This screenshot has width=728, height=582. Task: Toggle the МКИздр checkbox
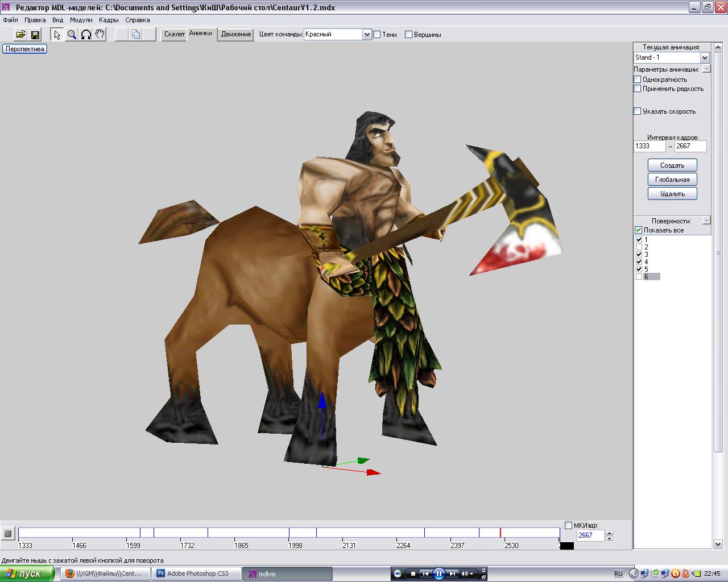[x=568, y=525]
